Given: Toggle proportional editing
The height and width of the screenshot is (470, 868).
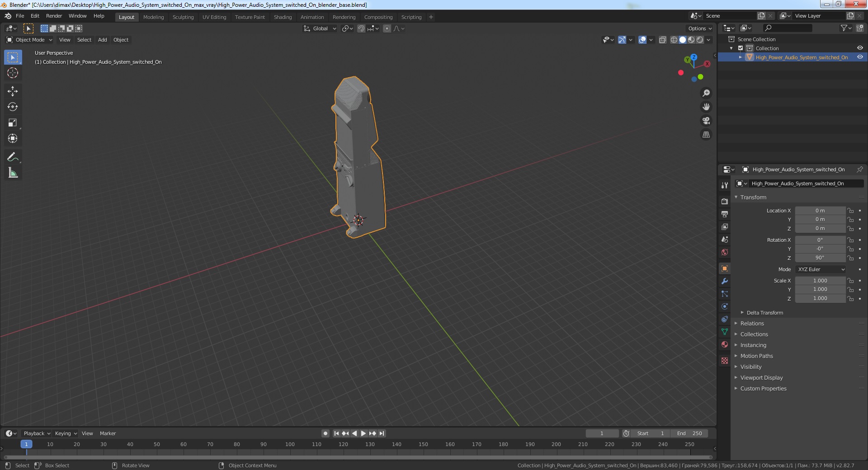Looking at the screenshot, I should [x=387, y=28].
